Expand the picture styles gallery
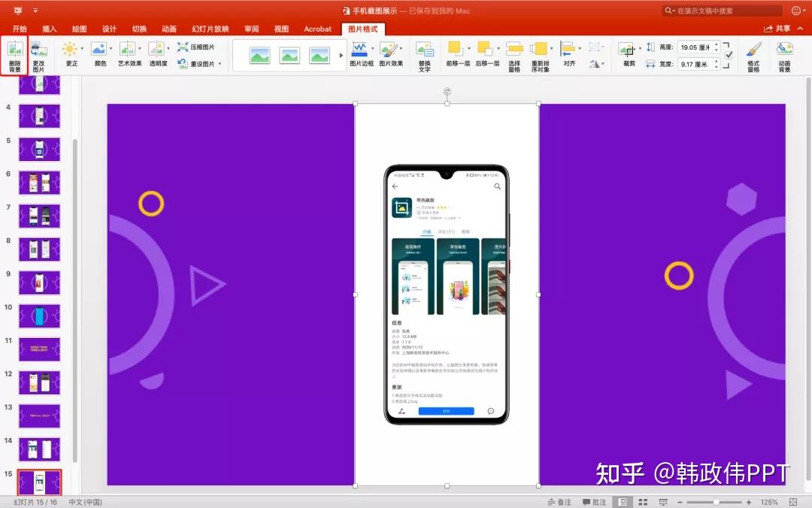812x508 pixels. click(341, 55)
